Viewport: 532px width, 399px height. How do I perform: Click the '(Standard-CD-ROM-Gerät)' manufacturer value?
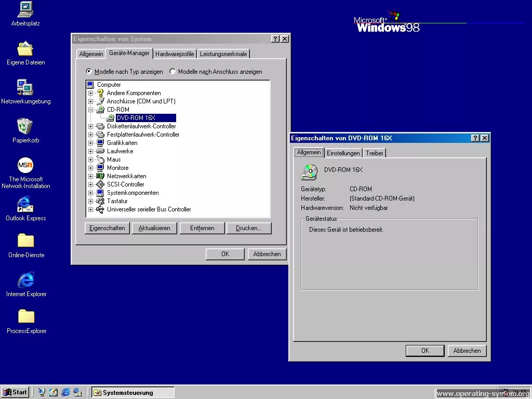(x=382, y=198)
